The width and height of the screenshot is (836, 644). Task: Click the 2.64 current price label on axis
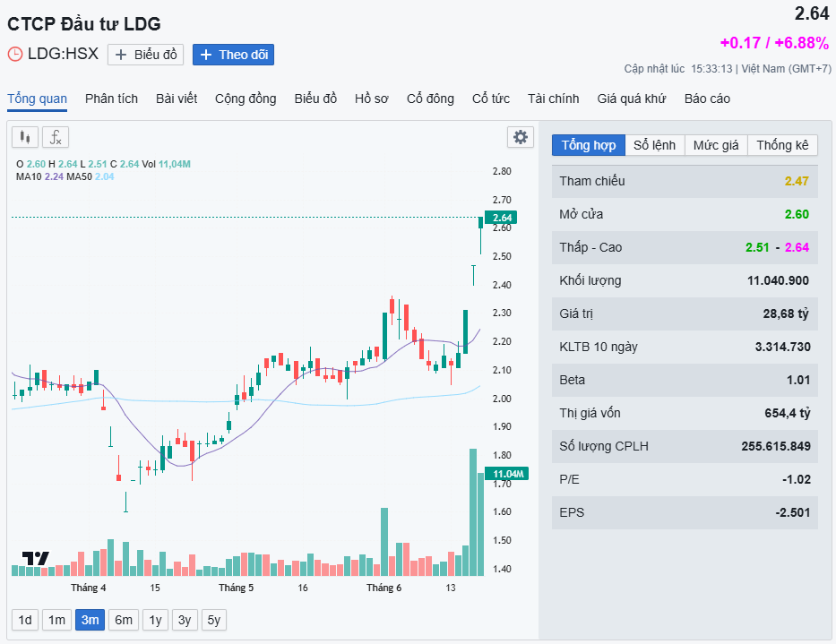pos(502,218)
